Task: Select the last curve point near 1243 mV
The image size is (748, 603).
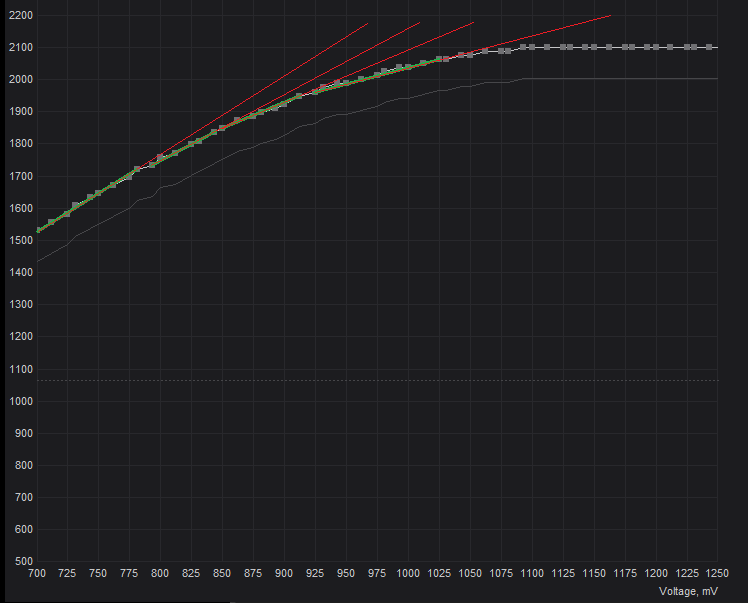Action: click(709, 47)
